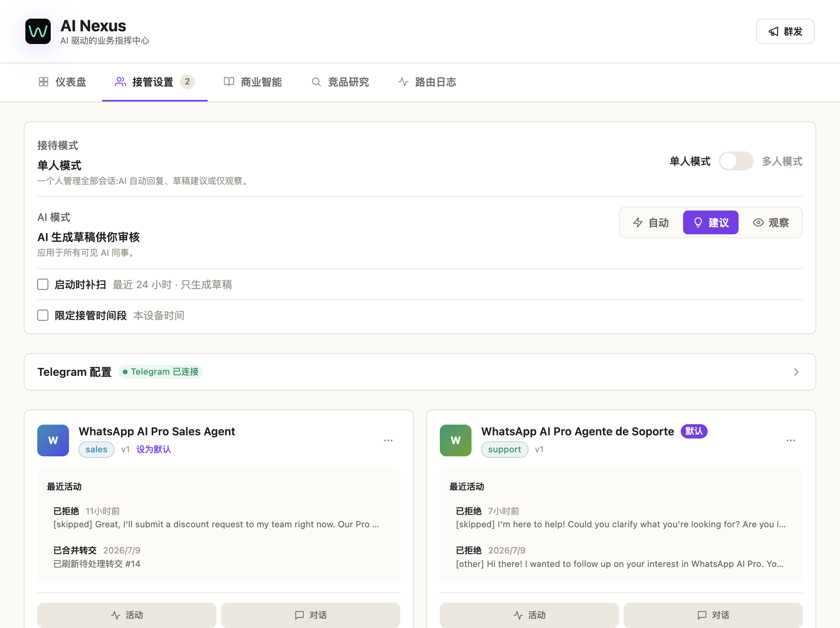Screen dimensions: 840x628
Task: Click the dashboard grid icon in 仪表盘 tab
Action: [x=44, y=82]
